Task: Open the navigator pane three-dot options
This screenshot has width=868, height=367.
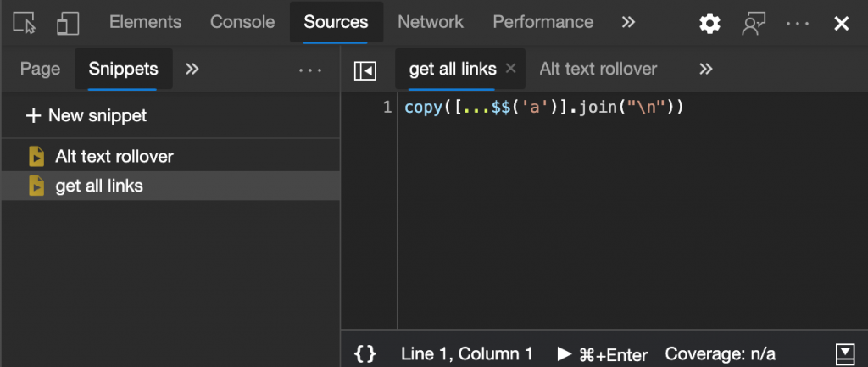Action: (x=310, y=70)
